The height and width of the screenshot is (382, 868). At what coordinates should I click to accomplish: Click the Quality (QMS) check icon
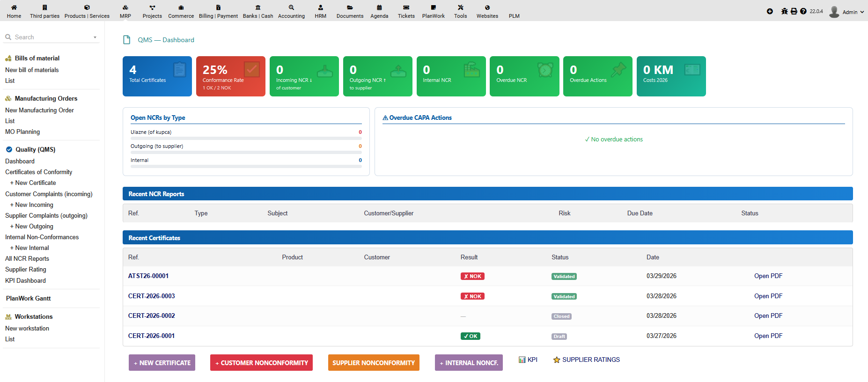9,150
